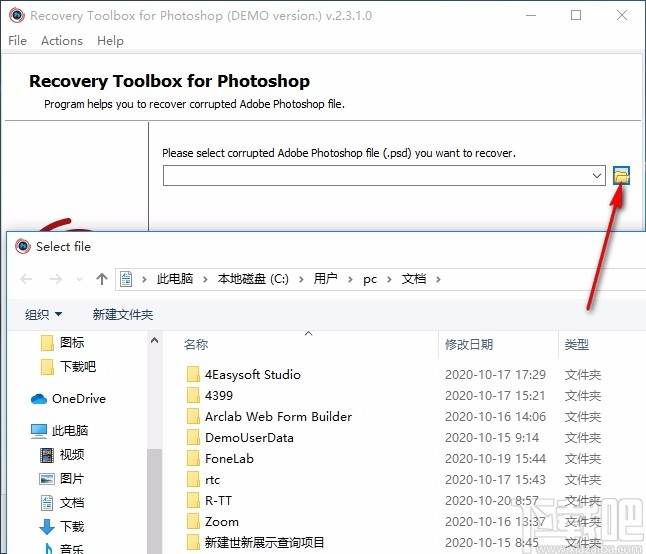
Task: Expand the chevron after 此电脑 in breadcrumb
Action: tap(205, 280)
